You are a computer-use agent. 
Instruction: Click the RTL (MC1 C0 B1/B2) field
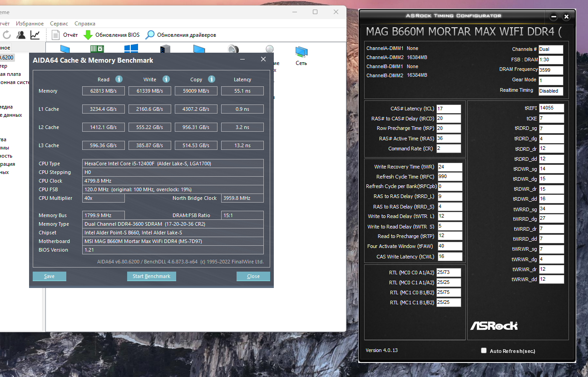click(449, 293)
